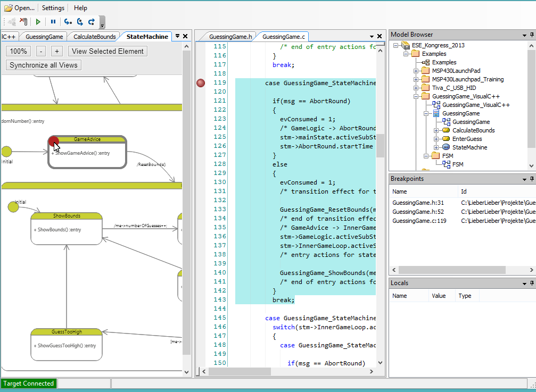Pin the Model Browser panel
Image resolution: width=536 pixels, height=392 pixels.
[532, 35]
